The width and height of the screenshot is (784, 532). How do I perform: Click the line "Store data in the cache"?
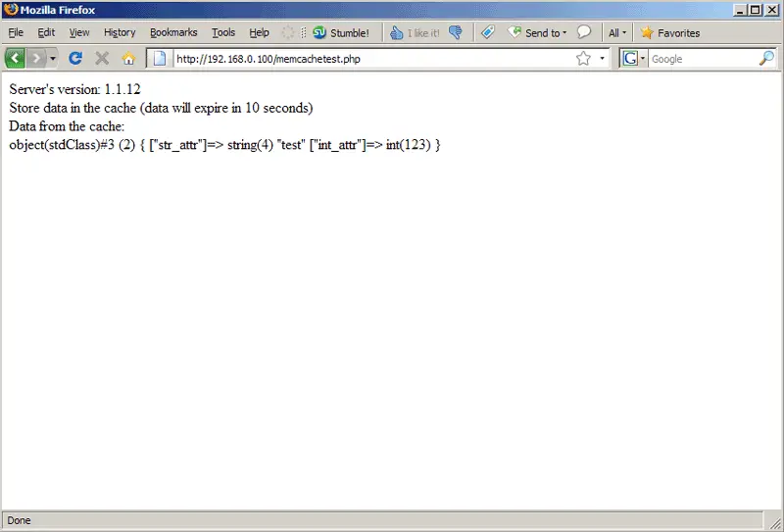tap(73, 108)
